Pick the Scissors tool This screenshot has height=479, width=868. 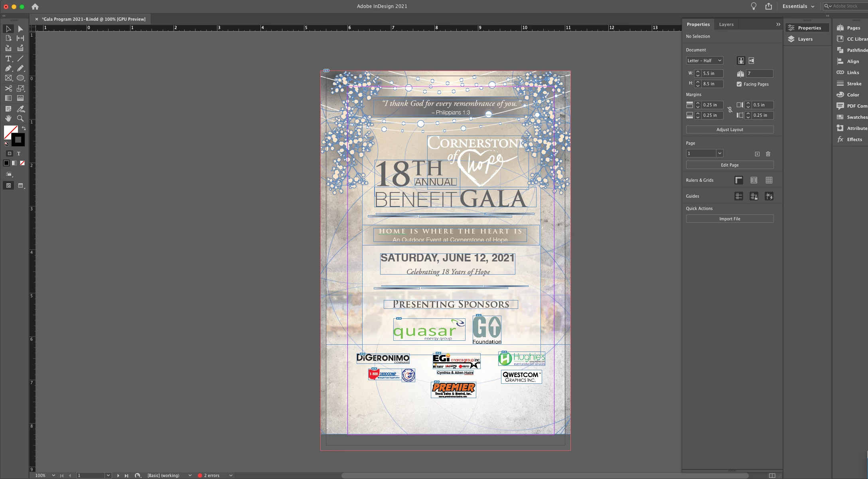click(8, 88)
